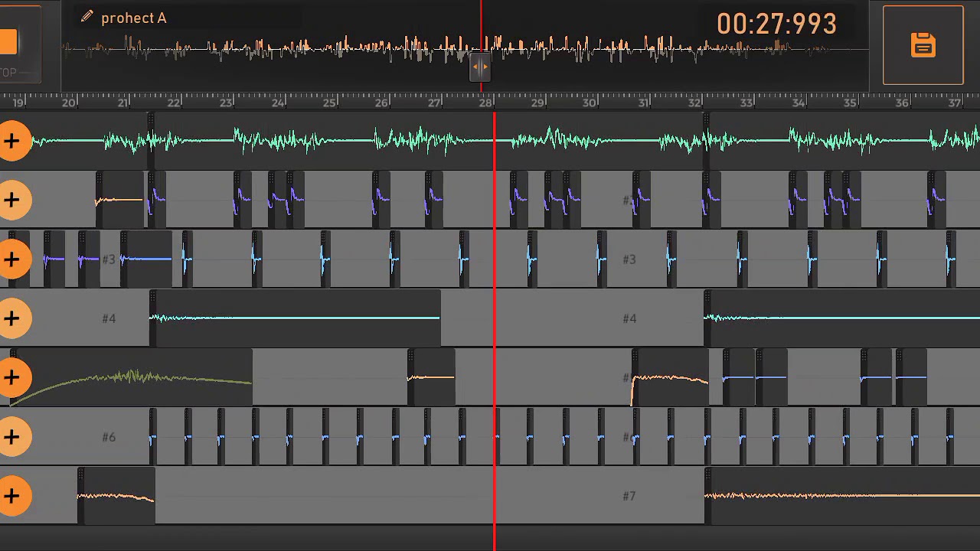Select the #4 clip ending before mark 27
The width and height of the screenshot is (980, 551).
click(295, 318)
